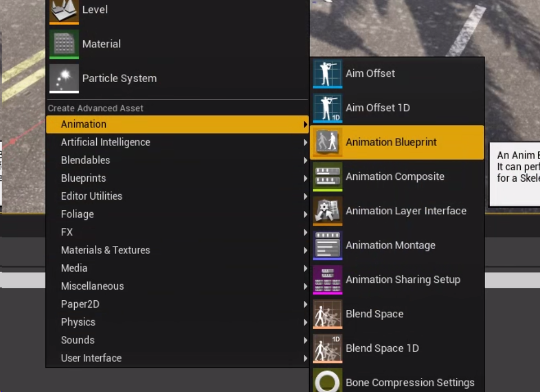Screen dimensions: 540x392
Task: Select Animation Blueprint from the submenu
Action: pos(391,143)
